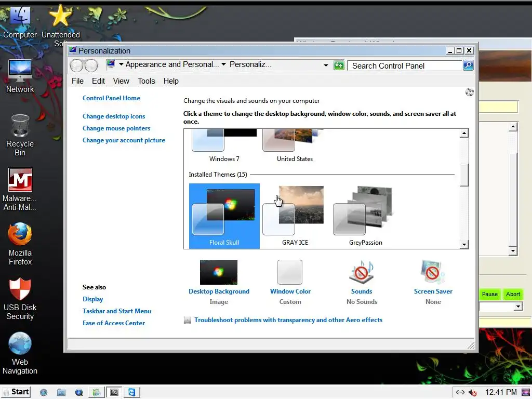Open the File menu
532x399 pixels.
point(77,81)
